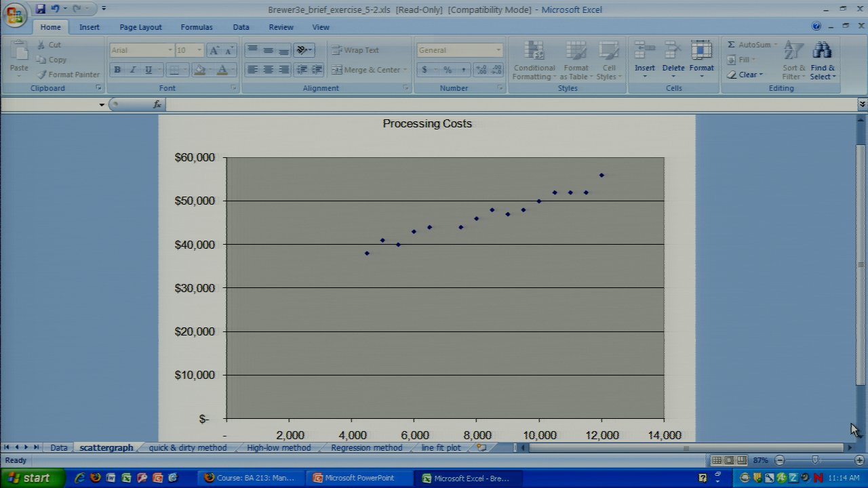The image size is (868, 488).
Task: Open the Name Box dropdown arrow
Action: (102, 104)
